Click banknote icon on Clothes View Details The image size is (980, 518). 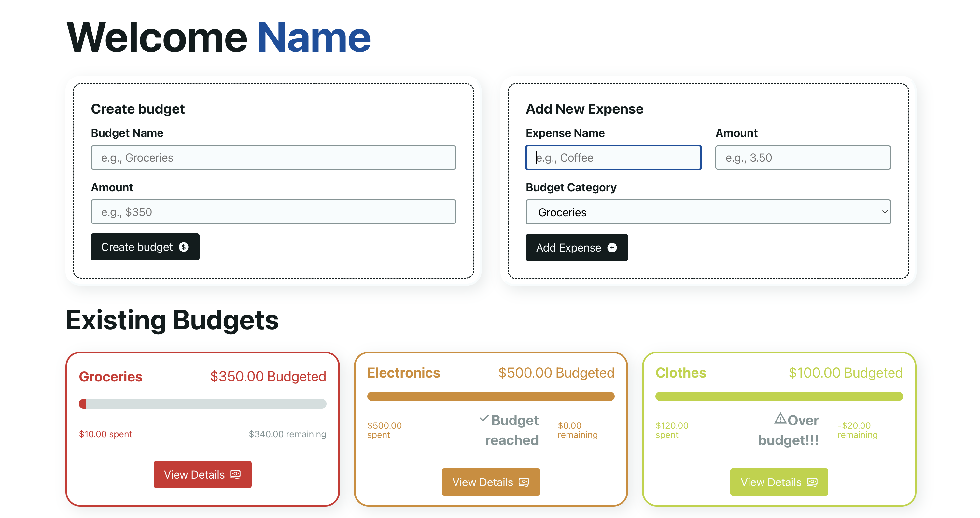[x=812, y=482]
